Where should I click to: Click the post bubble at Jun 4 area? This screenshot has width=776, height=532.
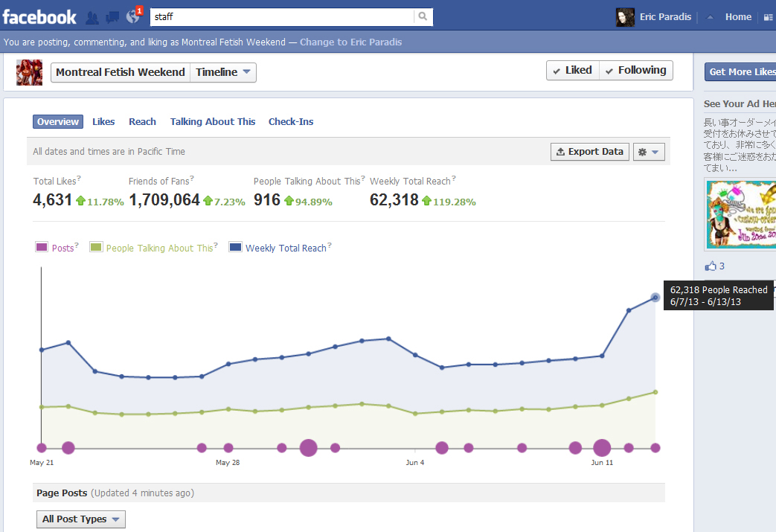click(x=442, y=448)
